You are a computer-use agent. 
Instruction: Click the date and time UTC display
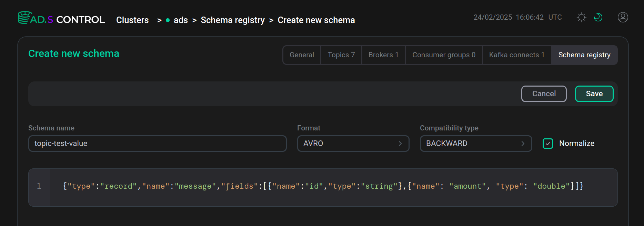click(517, 17)
